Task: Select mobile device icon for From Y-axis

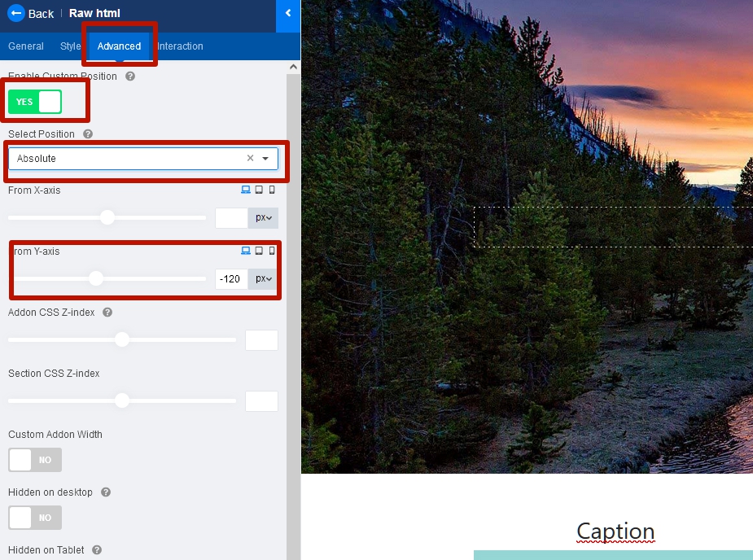Action: click(272, 252)
